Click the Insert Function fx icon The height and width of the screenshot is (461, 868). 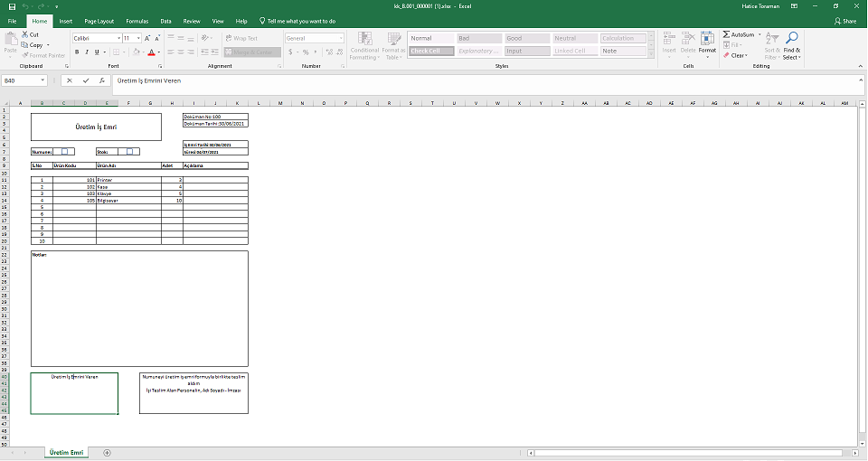point(102,80)
